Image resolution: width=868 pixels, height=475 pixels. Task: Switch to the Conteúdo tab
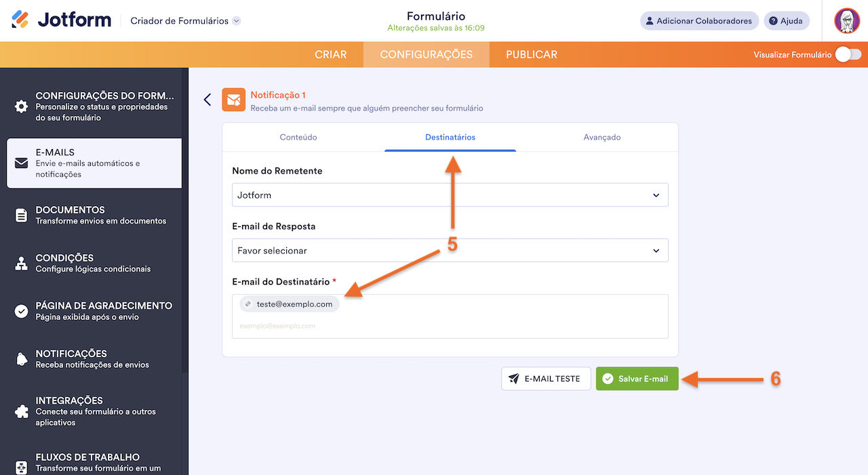298,136
